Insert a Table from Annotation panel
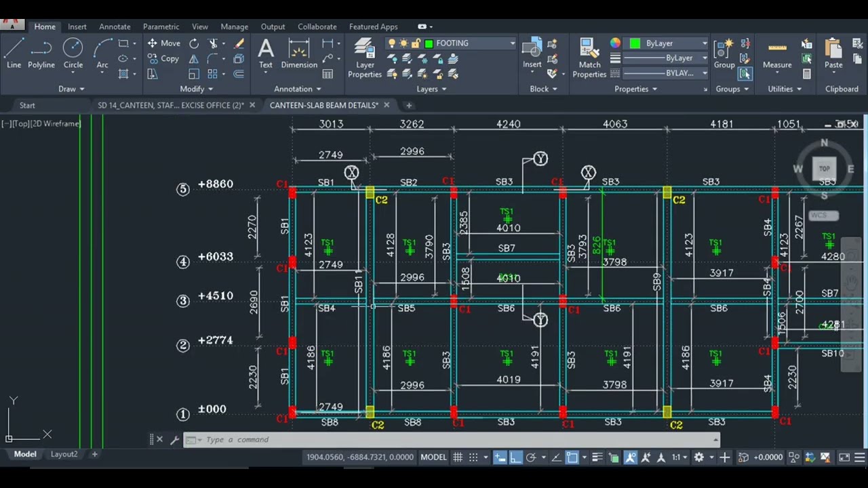This screenshot has width=868, height=488. point(328,74)
